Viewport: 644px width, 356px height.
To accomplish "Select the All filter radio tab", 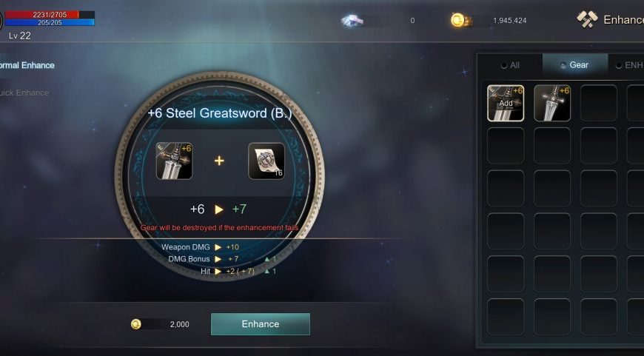I will point(511,65).
